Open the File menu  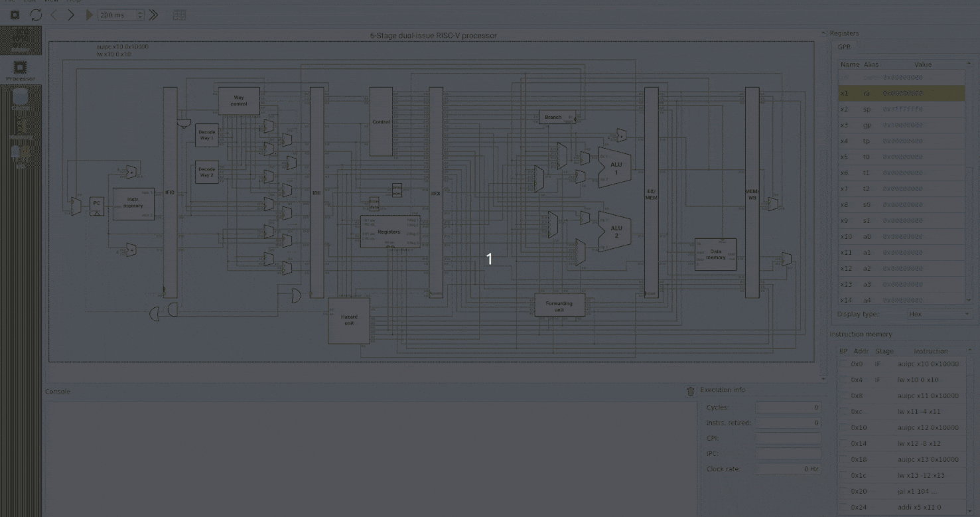coord(9,1)
